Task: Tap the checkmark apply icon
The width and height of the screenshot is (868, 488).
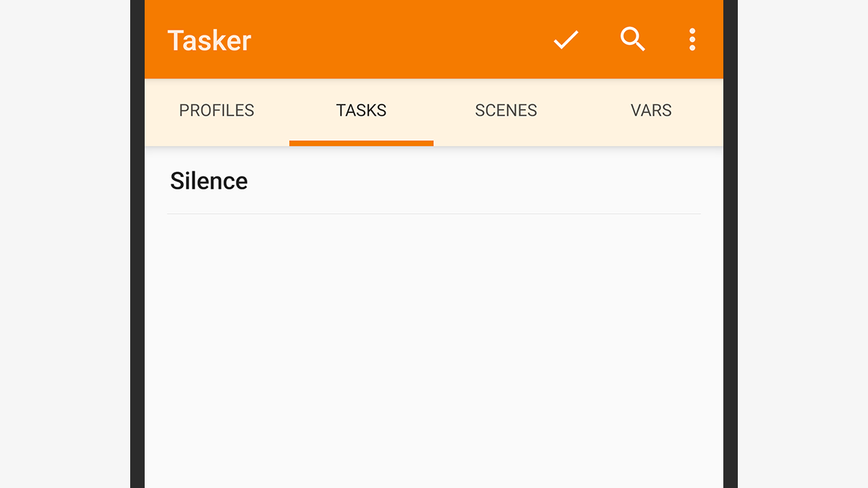Action: pyautogui.click(x=566, y=40)
